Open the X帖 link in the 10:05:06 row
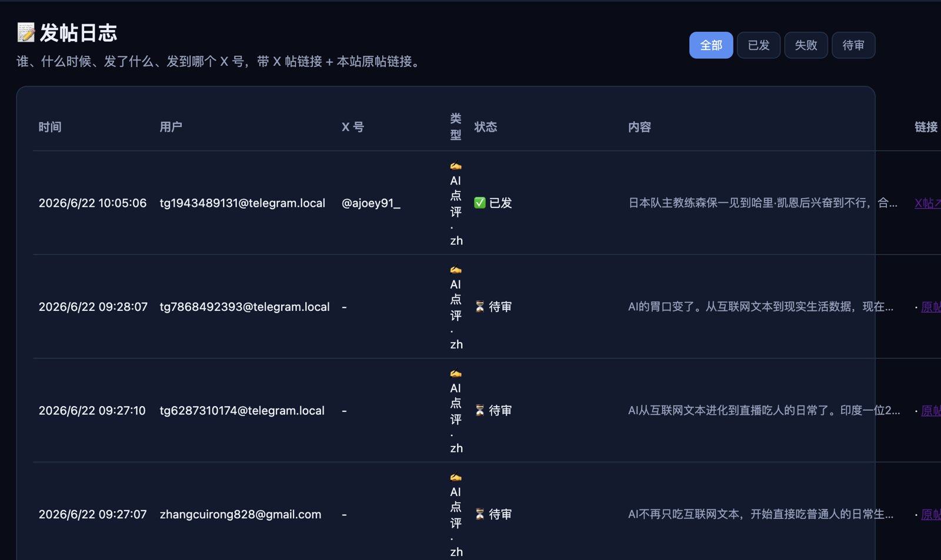 927,203
